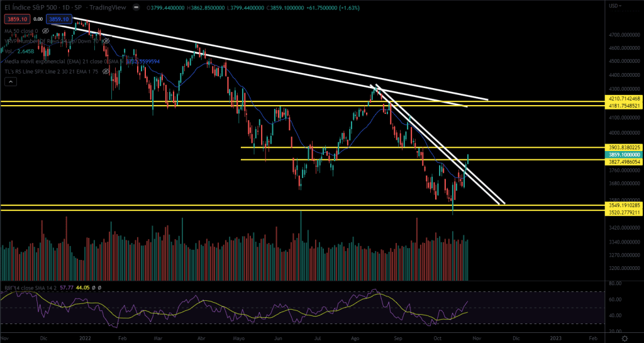Click the Jun label on time axis

(x=278, y=338)
